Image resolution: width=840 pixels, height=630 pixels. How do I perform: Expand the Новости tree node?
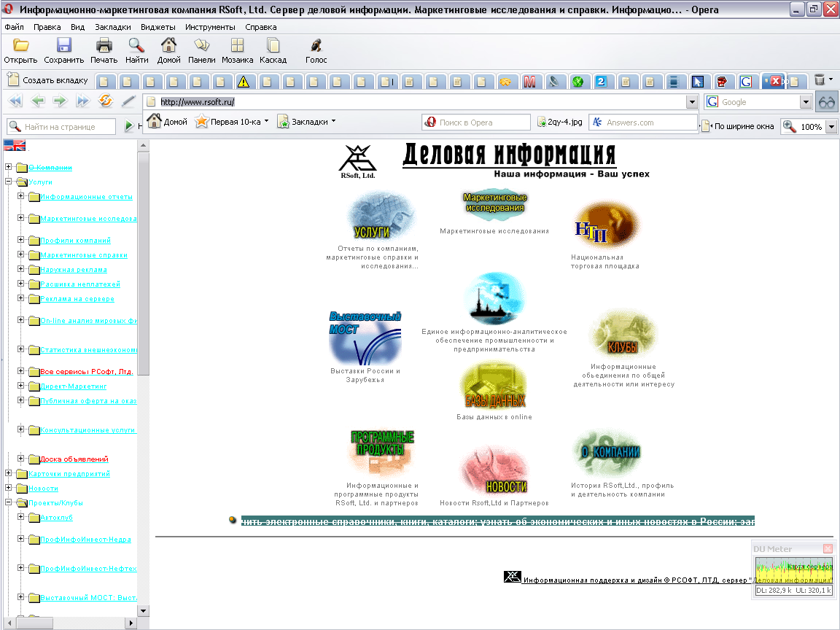click(x=9, y=488)
